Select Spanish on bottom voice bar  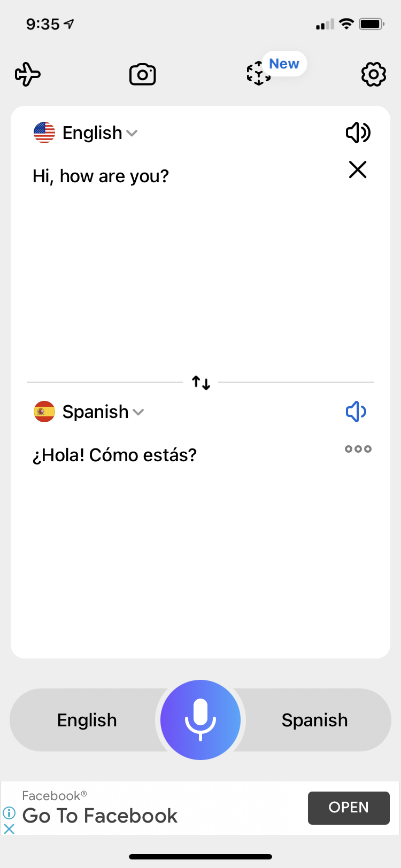[x=314, y=720]
